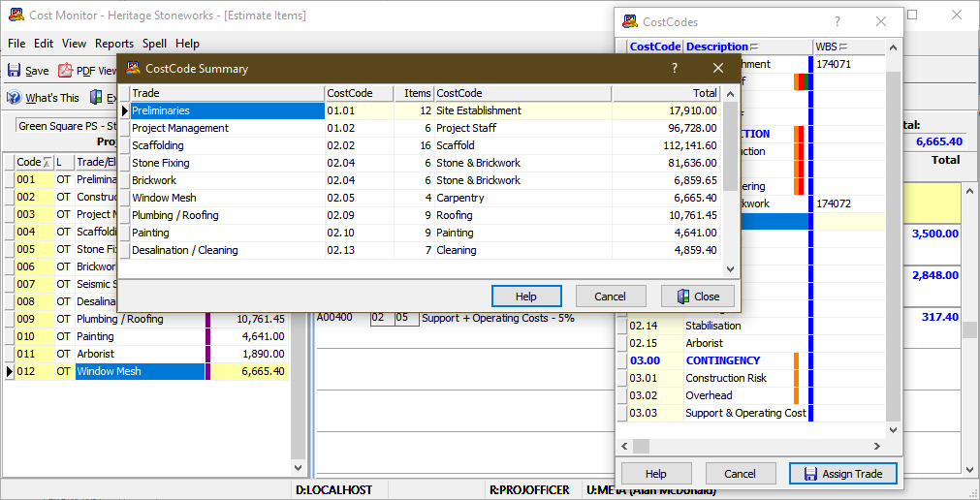980x500 pixels.
Task: Open the View menu
Action: pyautogui.click(x=74, y=44)
